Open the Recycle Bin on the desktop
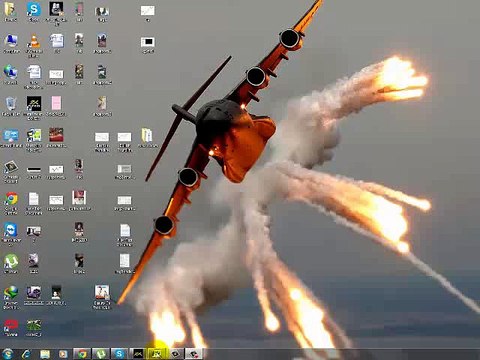480x360 pixels. [x=11, y=104]
